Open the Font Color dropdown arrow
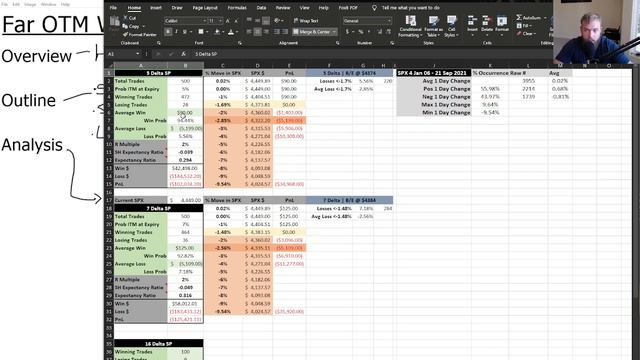Screen dimensions: 640x360 pyautogui.click(x=237, y=32)
